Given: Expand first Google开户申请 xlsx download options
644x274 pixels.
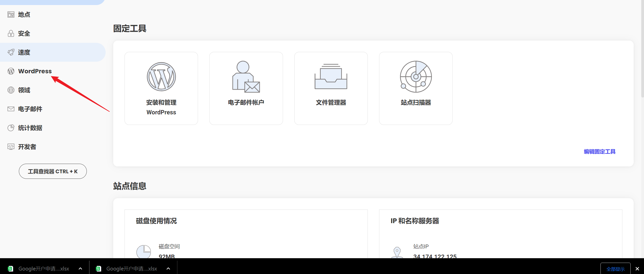Looking at the screenshot, I should click(x=80, y=268).
